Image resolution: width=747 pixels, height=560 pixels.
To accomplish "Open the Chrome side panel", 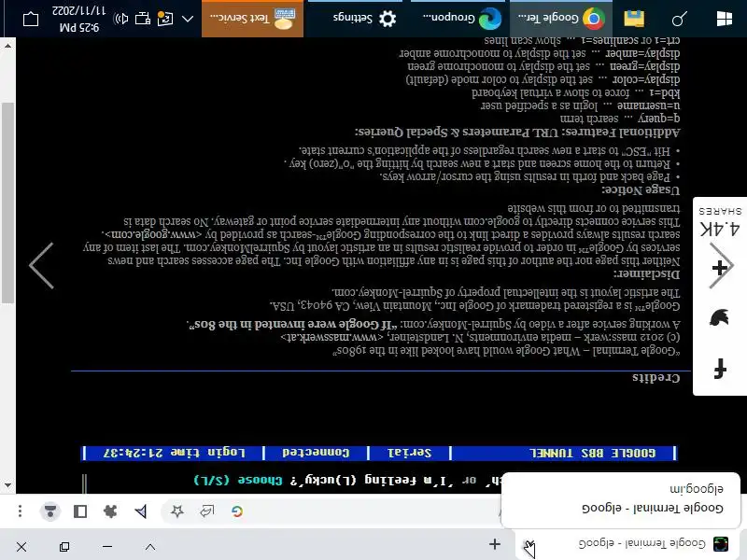I will (x=80, y=511).
